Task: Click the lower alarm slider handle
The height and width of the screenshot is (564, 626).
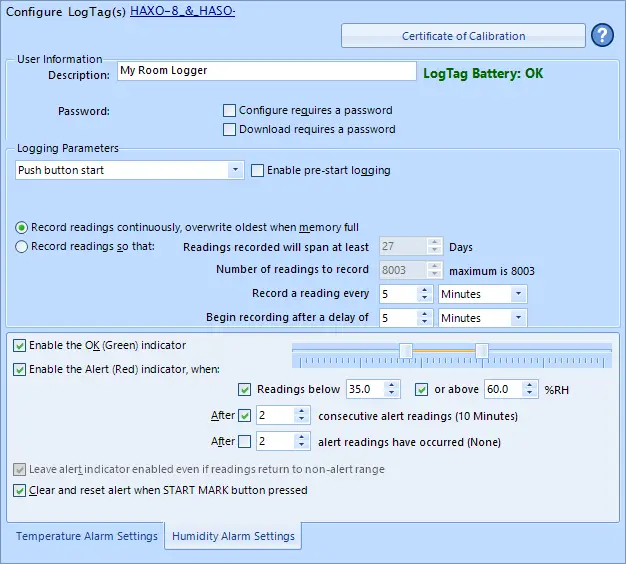Action: tap(406, 351)
